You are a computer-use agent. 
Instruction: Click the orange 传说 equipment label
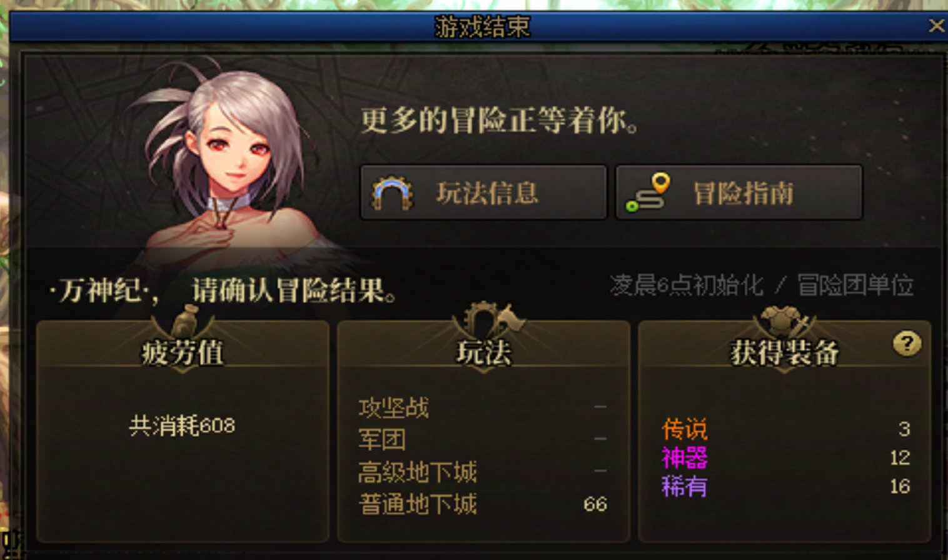pos(685,429)
